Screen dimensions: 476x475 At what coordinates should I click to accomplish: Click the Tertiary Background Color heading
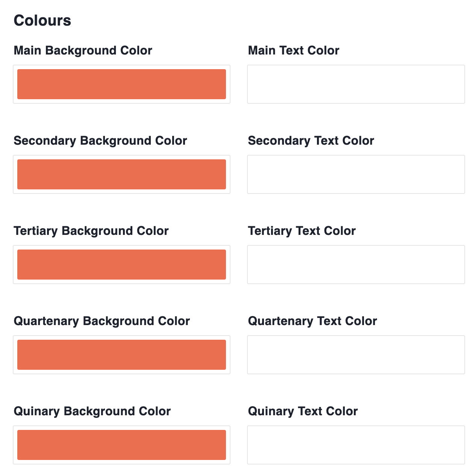click(90, 231)
